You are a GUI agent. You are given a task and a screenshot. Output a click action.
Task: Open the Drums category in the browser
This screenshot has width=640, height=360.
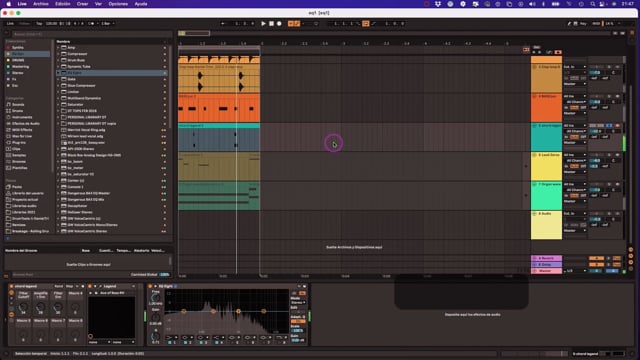[18, 111]
